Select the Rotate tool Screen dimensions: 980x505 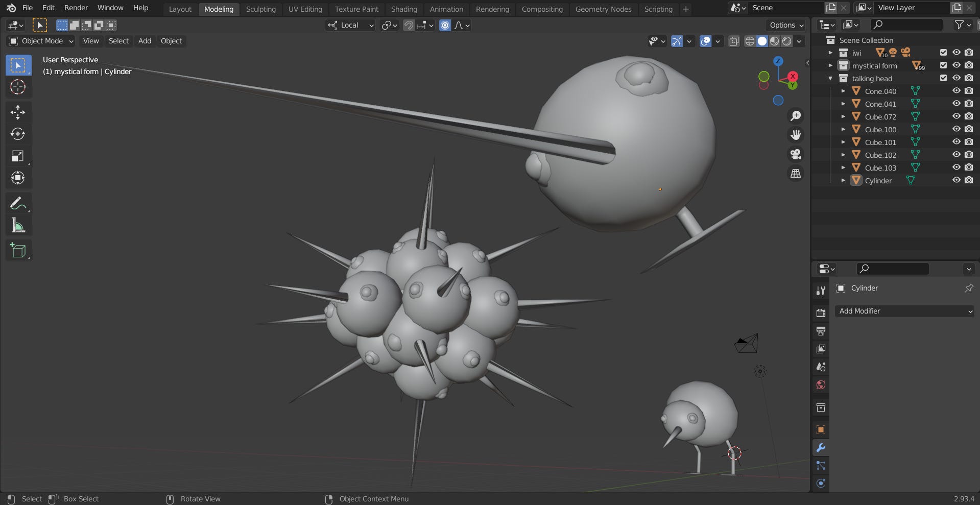18,134
